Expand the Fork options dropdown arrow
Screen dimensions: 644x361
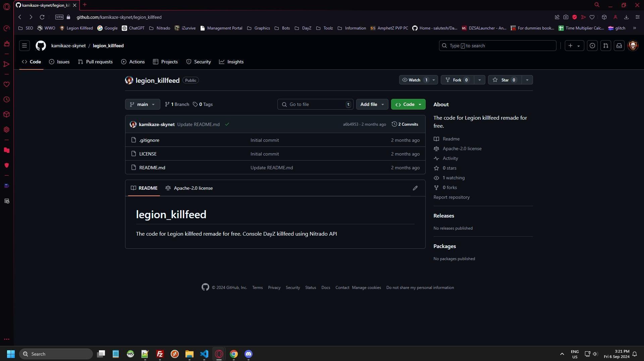tap(479, 80)
